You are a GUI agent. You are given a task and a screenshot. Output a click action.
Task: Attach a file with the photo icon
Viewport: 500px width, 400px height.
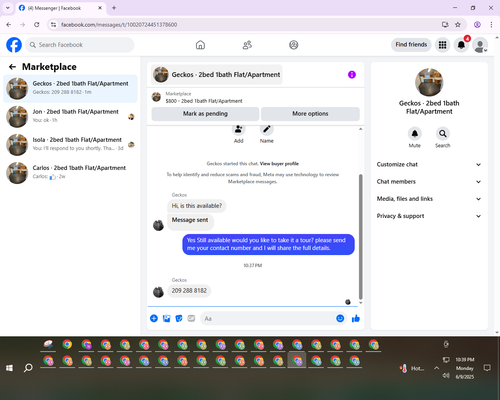click(166, 318)
